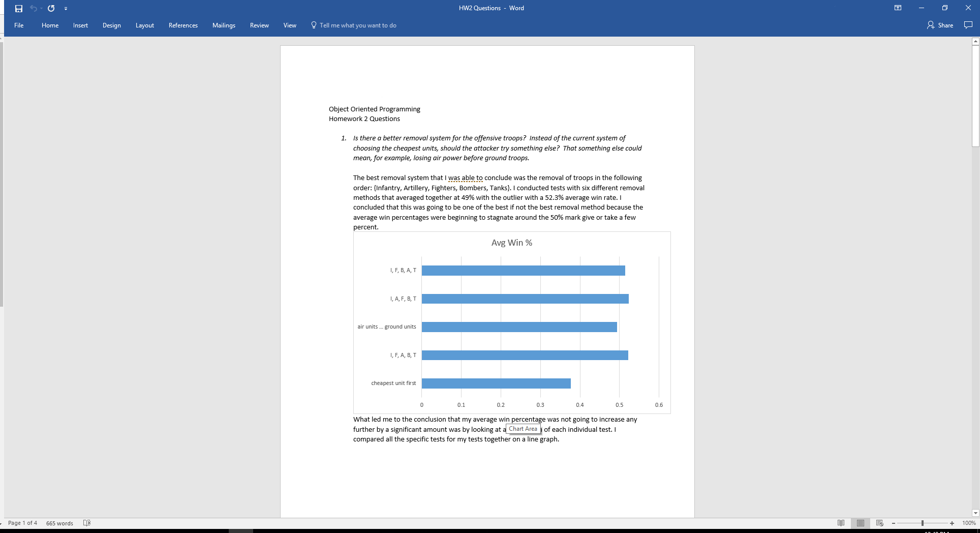Open the Comments speech bubble icon

pyautogui.click(x=968, y=25)
